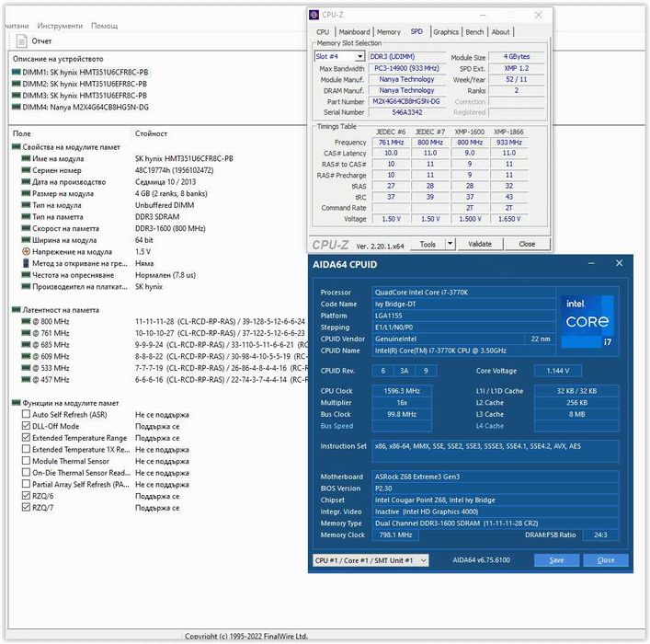
Task: Click the Save button in AIDA64 CPUID
Action: (556, 560)
